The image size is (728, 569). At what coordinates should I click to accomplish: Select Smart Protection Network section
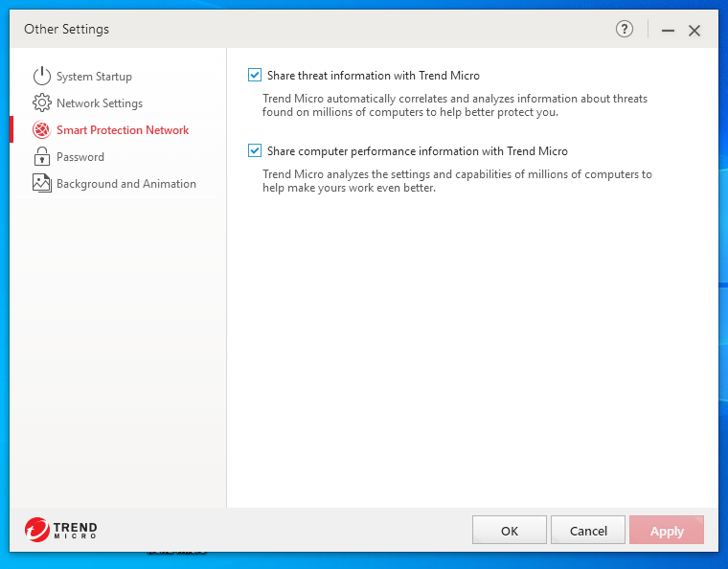click(123, 130)
